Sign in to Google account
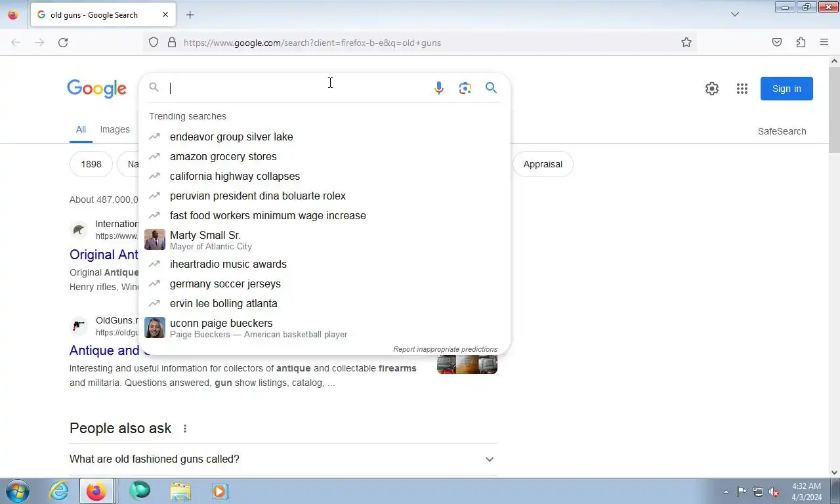 [786, 89]
